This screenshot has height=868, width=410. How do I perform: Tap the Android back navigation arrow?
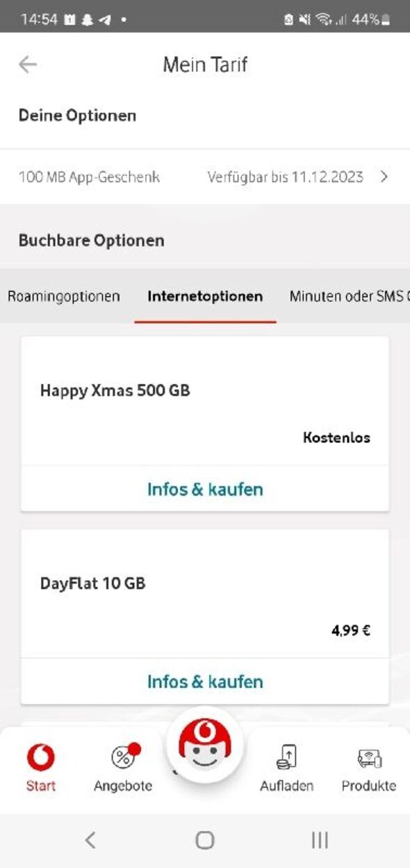pyautogui.click(x=90, y=840)
